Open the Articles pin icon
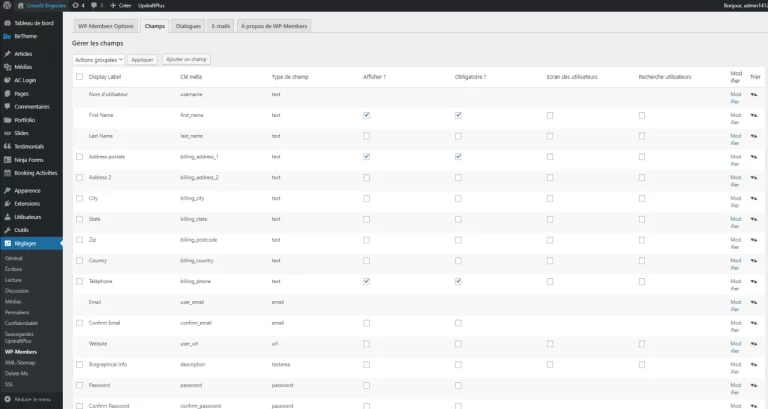This screenshot has width=768, height=409. pos(7,54)
